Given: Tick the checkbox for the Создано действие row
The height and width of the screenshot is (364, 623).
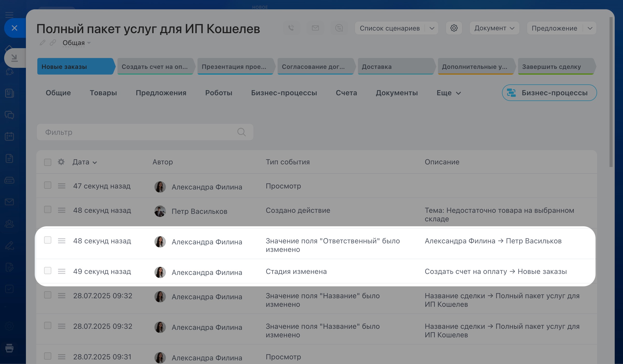Looking at the screenshot, I should [48, 210].
